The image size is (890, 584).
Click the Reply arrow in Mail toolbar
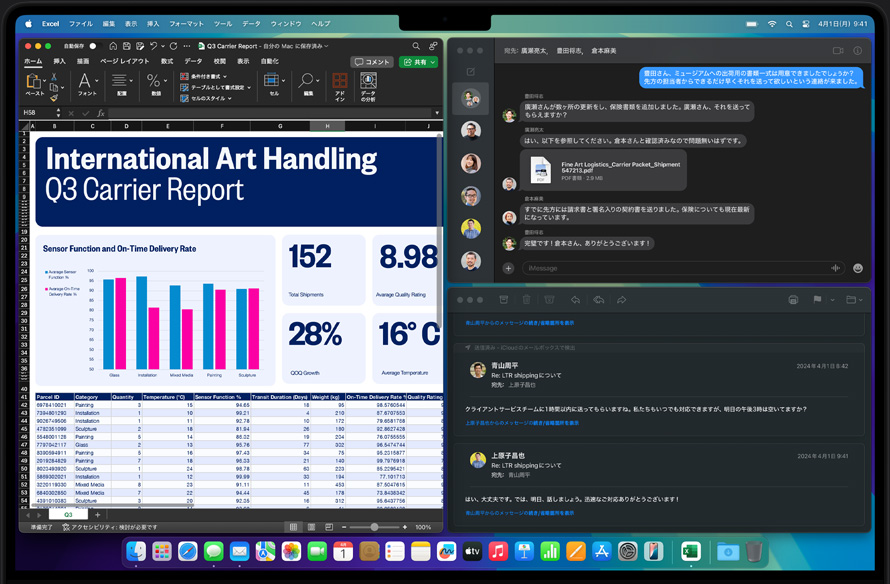point(576,300)
